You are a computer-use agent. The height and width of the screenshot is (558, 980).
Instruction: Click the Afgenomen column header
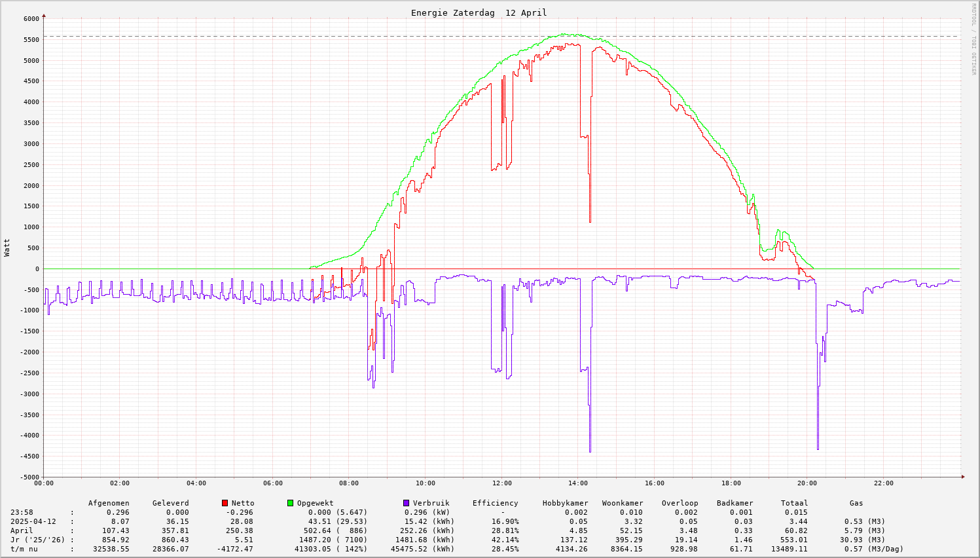click(x=109, y=503)
